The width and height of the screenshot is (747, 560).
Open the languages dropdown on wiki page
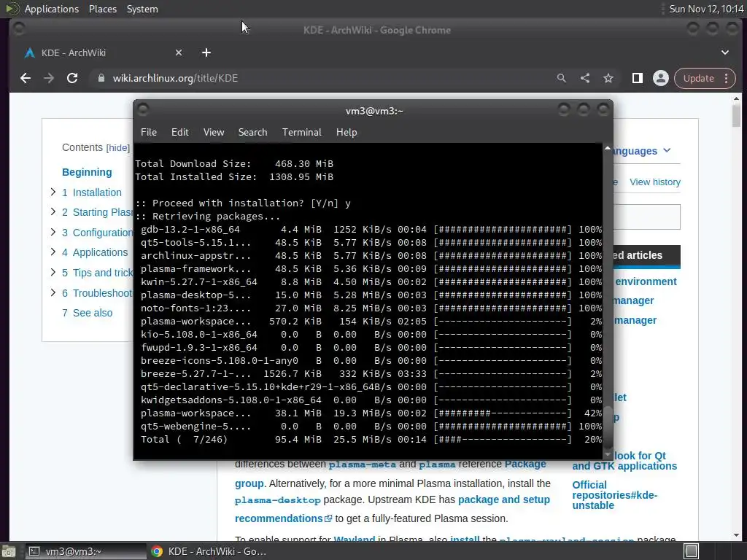[642, 151]
